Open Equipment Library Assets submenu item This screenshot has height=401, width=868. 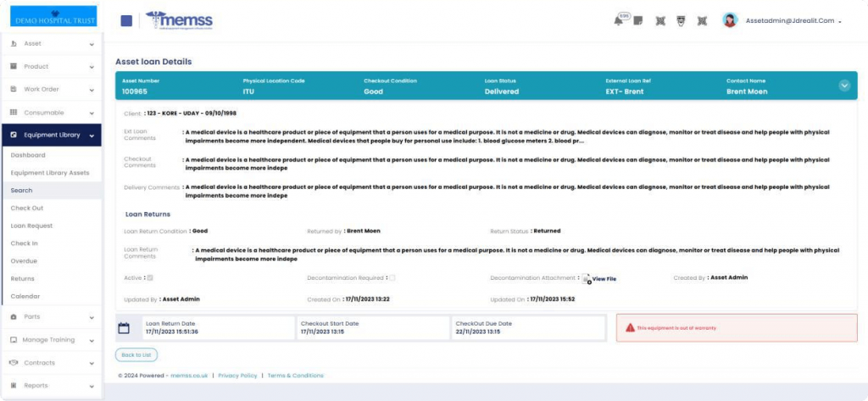(52, 173)
